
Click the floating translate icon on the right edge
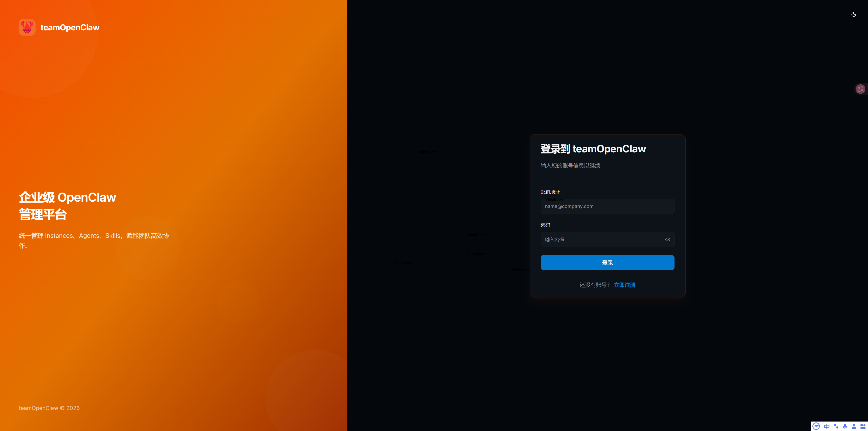coord(860,89)
